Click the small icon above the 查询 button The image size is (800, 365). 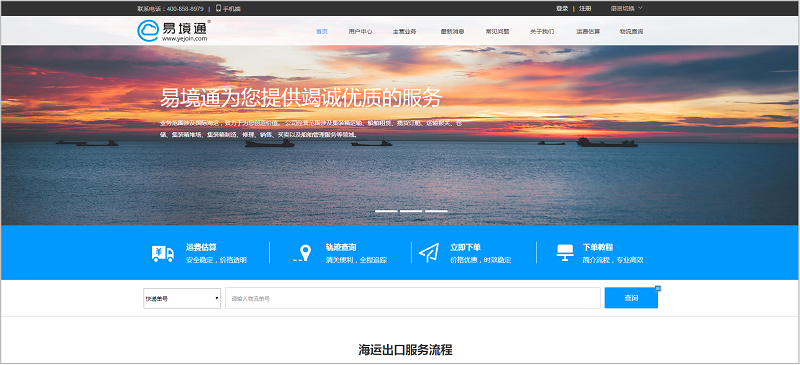pos(658,289)
